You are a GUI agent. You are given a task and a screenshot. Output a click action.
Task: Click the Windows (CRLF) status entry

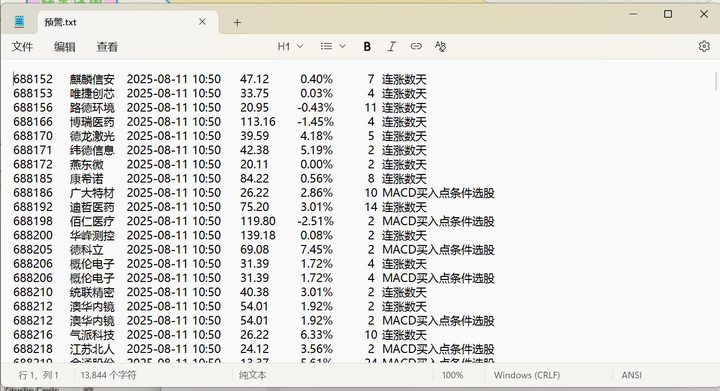click(x=527, y=375)
